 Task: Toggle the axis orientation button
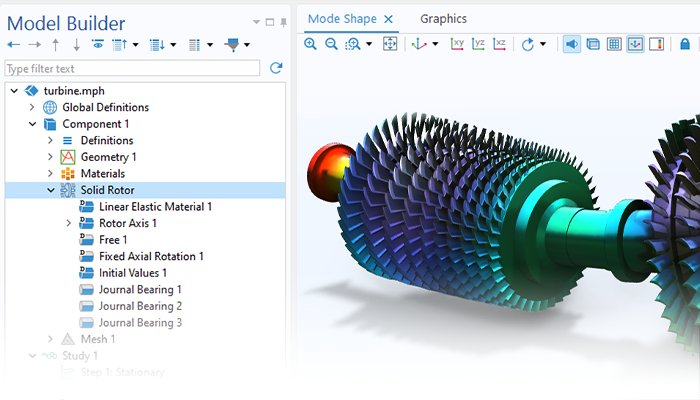coord(635,44)
